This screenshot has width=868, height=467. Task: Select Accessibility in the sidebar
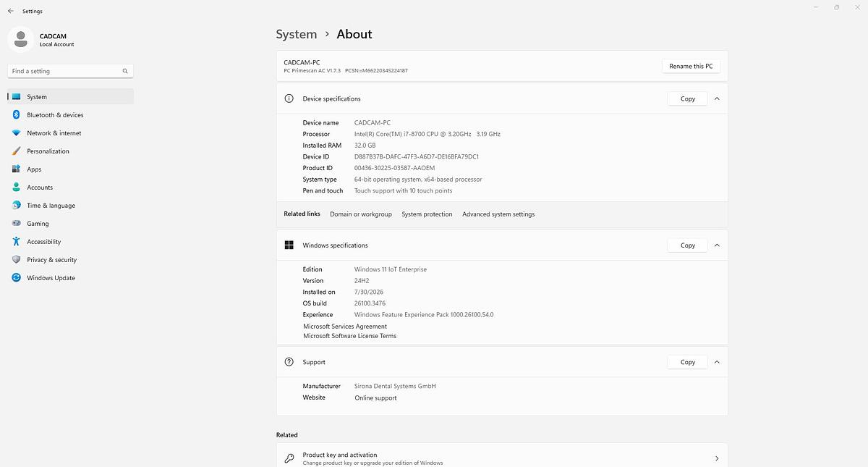coord(71,242)
